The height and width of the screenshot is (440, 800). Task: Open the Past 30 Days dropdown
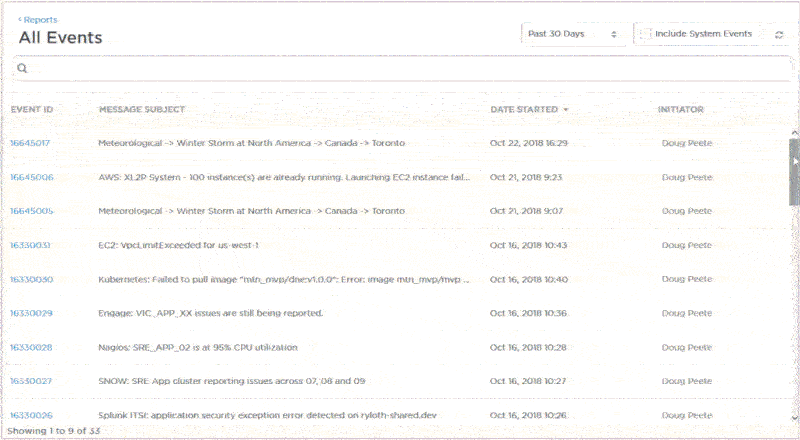(x=574, y=34)
